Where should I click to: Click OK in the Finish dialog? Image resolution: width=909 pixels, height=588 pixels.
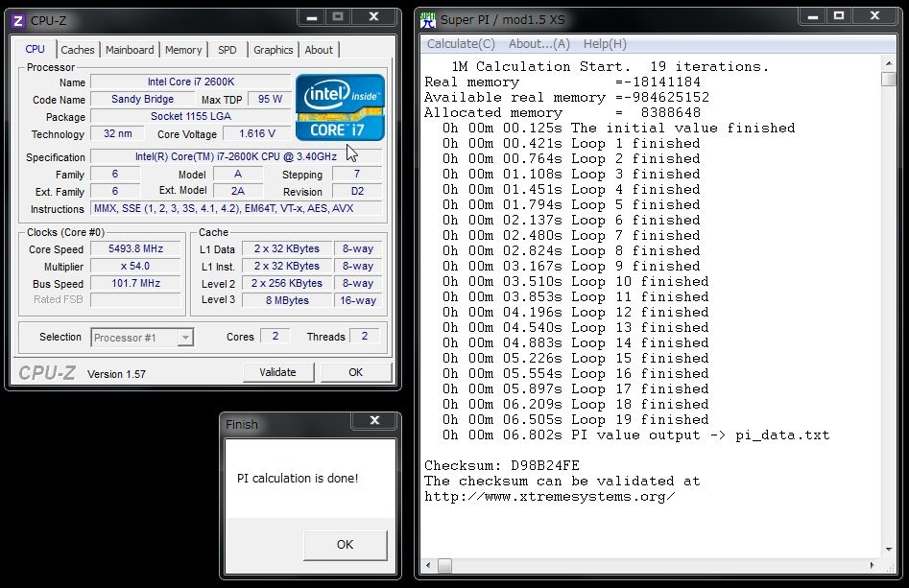(x=345, y=545)
